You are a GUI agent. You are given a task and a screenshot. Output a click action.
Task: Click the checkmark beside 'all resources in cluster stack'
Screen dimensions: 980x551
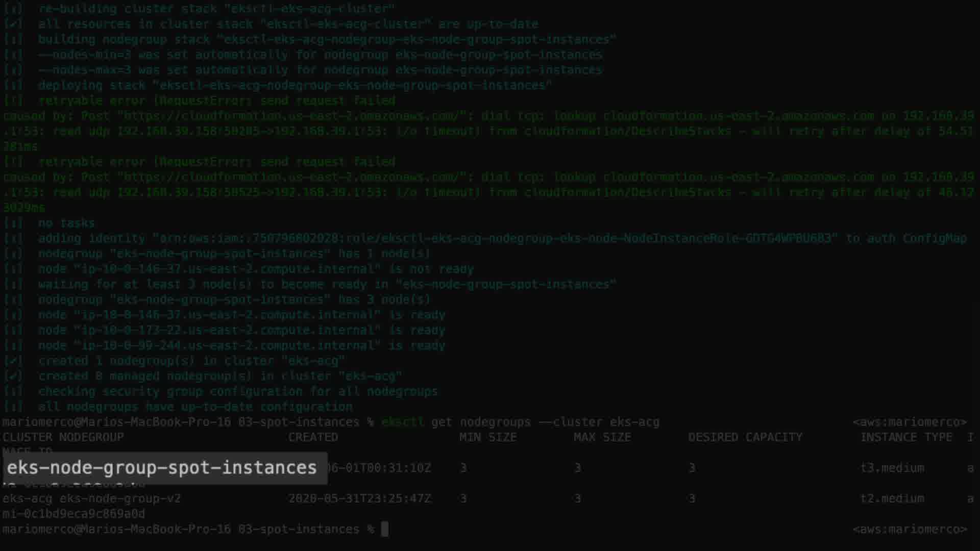pos(13,24)
